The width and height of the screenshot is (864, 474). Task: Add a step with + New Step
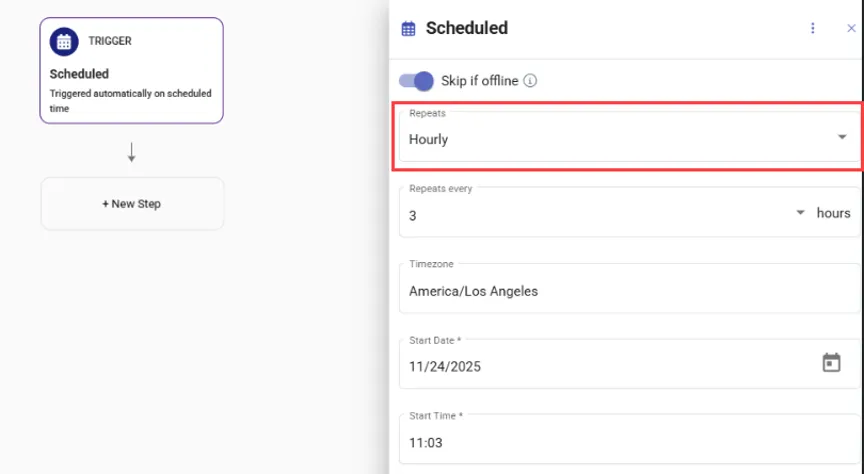point(132,204)
